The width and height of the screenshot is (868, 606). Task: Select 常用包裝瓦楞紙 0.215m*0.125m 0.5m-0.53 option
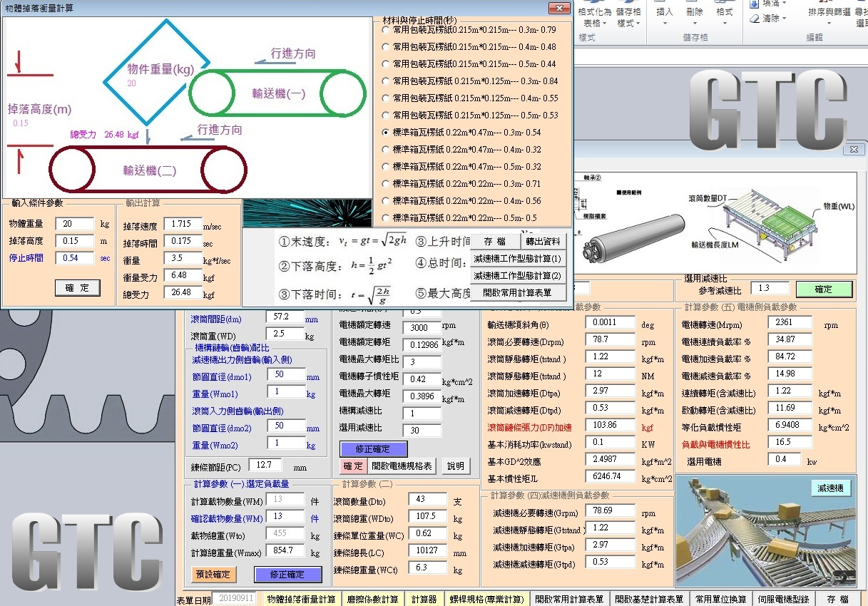pos(386,115)
